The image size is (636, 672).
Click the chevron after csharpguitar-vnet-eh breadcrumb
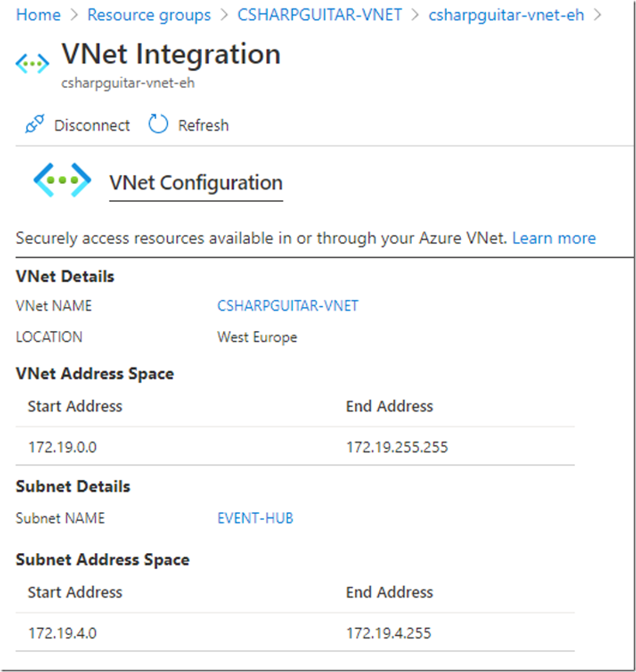597,15
